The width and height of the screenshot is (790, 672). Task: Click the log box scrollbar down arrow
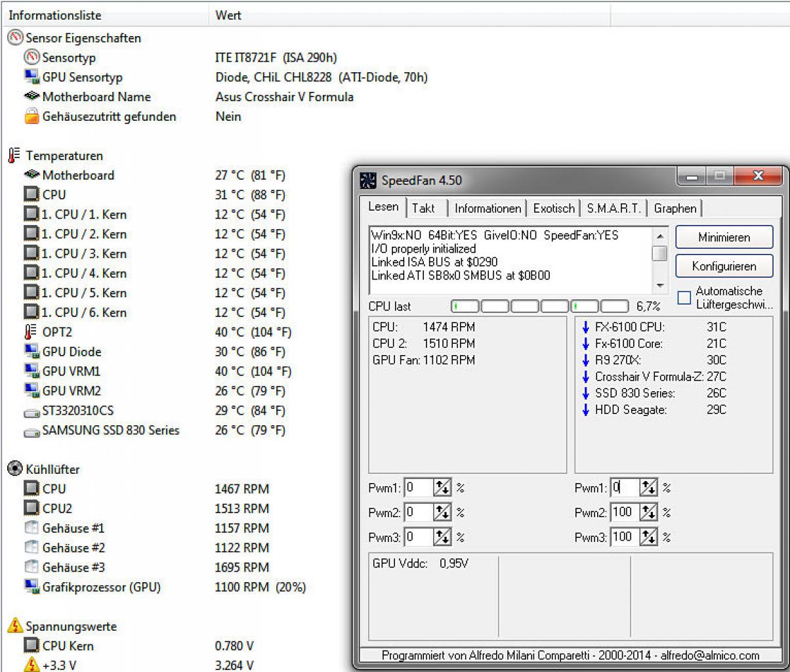coord(660,287)
